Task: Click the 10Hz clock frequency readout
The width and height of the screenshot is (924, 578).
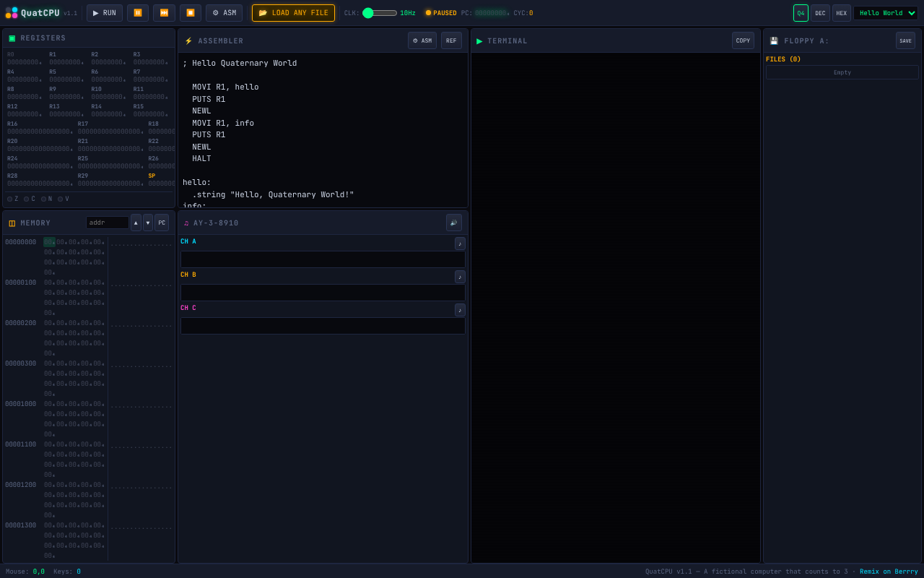Action: [408, 13]
